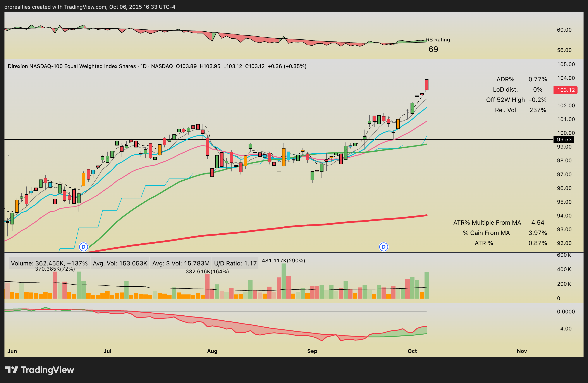The height and width of the screenshot is (383, 588).
Task: Click the 481.117K(290%) volume peak label
Action: [283, 260]
